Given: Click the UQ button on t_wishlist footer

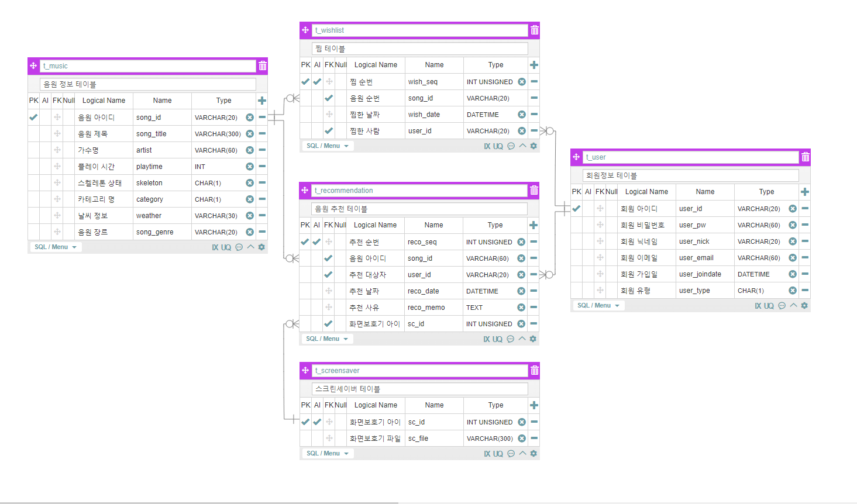Looking at the screenshot, I should [498, 146].
